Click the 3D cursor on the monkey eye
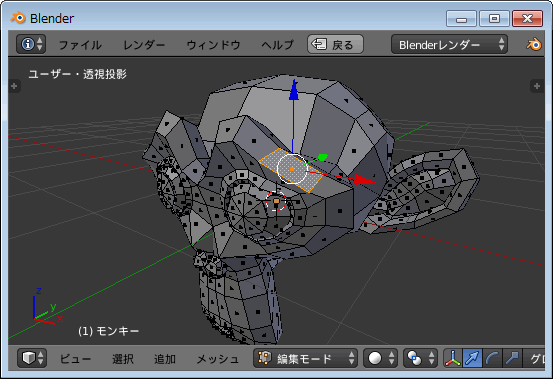 coord(276,201)
